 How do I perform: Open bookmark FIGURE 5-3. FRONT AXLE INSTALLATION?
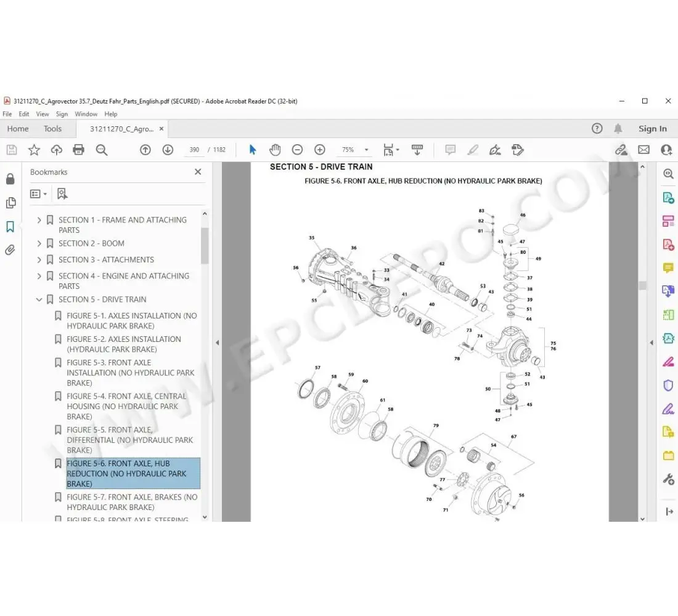[x=130, y=373]
